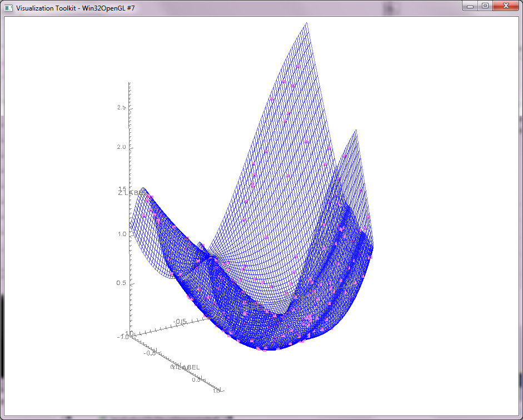
Task: Click the -0.5 tick label on the front axis
Action: [x=150, y=353]
